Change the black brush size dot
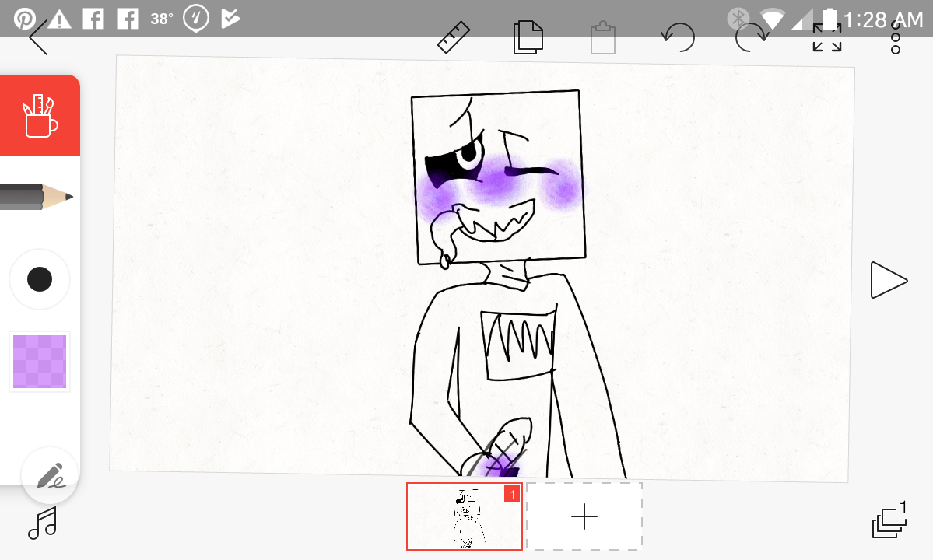The height and width of the screenshot is (560, 933). coord(40,279)
